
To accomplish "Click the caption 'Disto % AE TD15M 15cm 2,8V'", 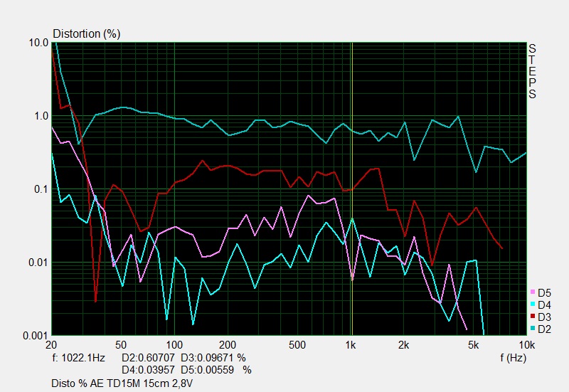I will click(122, 383).
